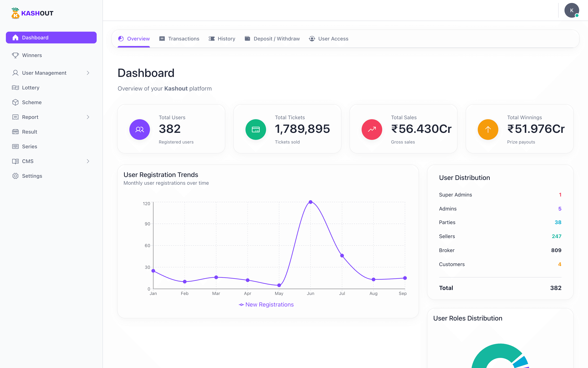This screenshot has height=368, width=588.
Task: Open the Deposit / Withdraw tab
Action: (272, 39)
